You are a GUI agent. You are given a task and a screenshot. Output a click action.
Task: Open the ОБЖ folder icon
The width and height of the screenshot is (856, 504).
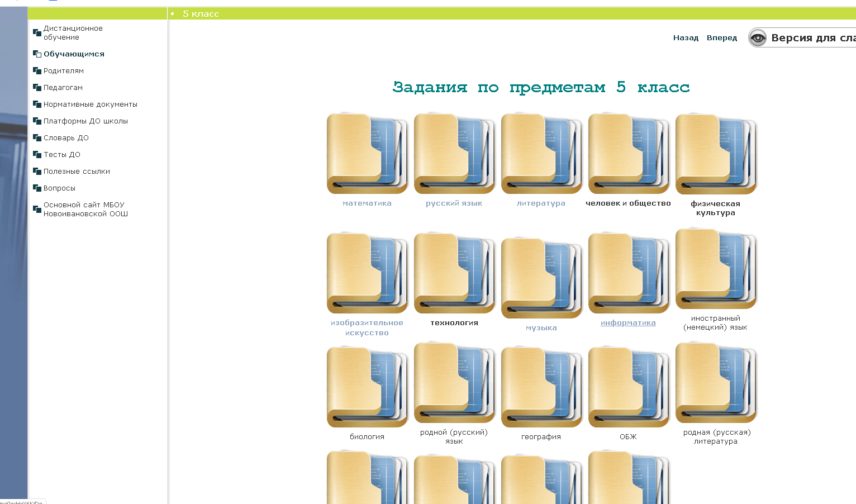pyautogui.click(x=629, y=387)
